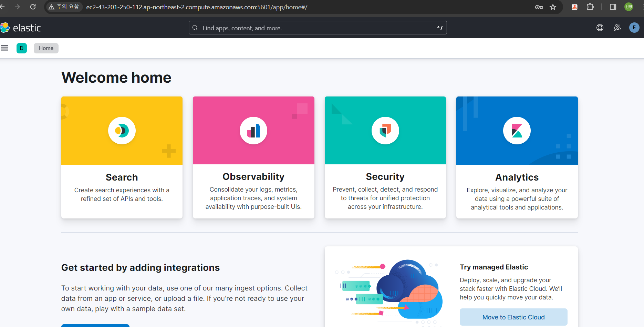
Task: Click the Security card description text
Action: click(385, 198)
